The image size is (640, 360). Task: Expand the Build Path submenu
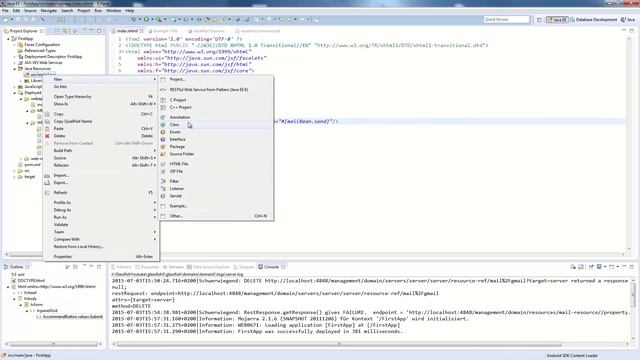pos(101,151)
